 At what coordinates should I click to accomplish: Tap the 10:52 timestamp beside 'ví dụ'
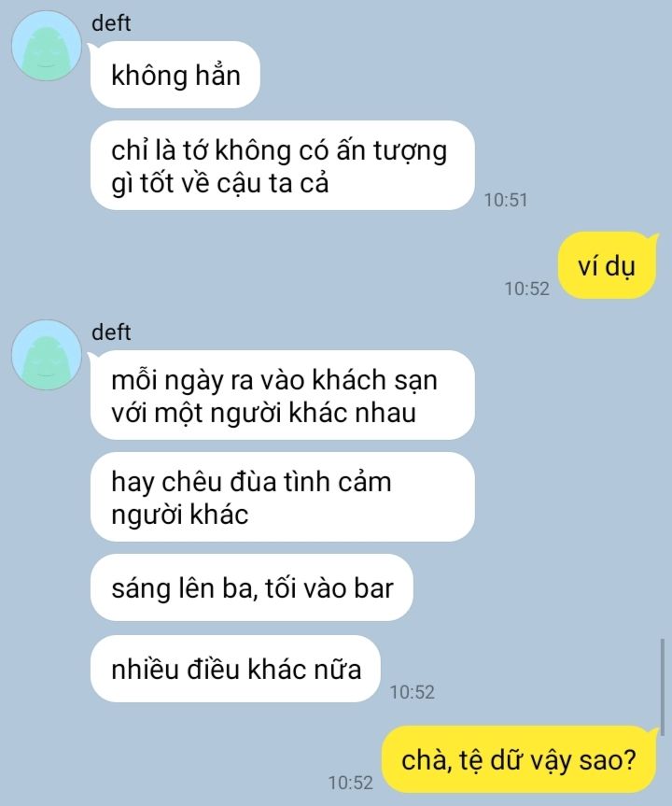pyautogui.click(x=526, y=289)
